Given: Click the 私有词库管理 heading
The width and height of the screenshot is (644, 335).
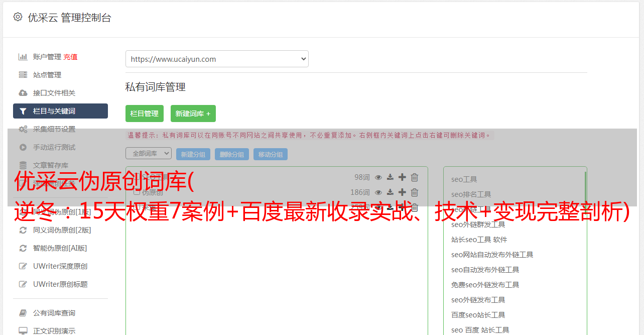Looking at the screenshot, I should (x=156, y=87).
